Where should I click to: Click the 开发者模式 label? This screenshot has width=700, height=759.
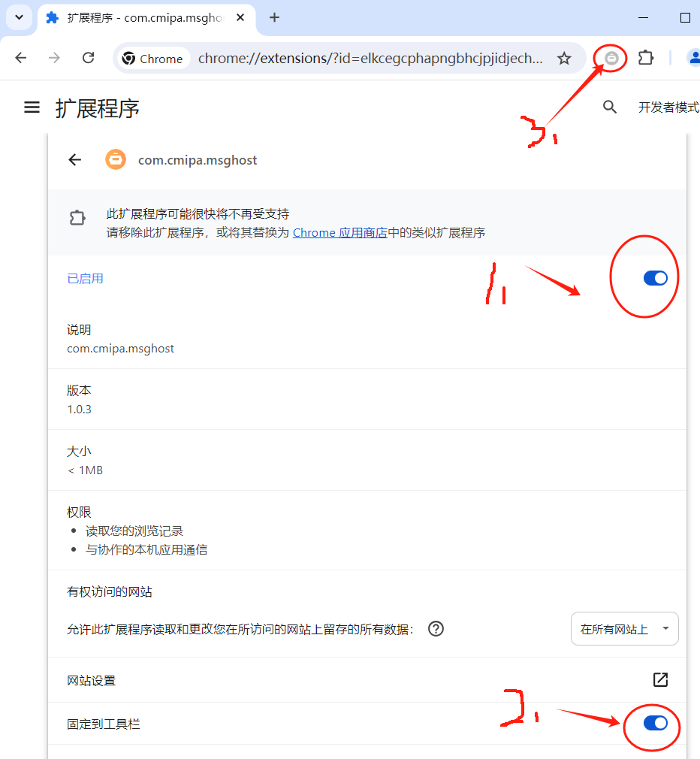click(668, 107)
